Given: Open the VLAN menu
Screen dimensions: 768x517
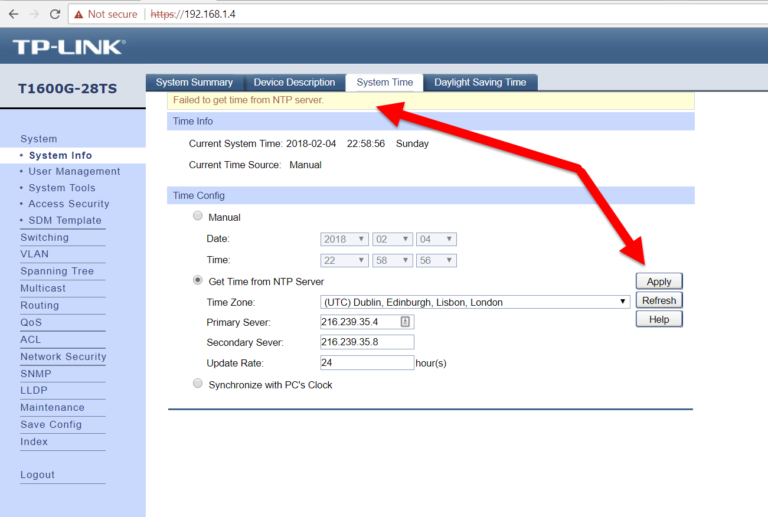Looking at the screenshot, I should (34, 254).
